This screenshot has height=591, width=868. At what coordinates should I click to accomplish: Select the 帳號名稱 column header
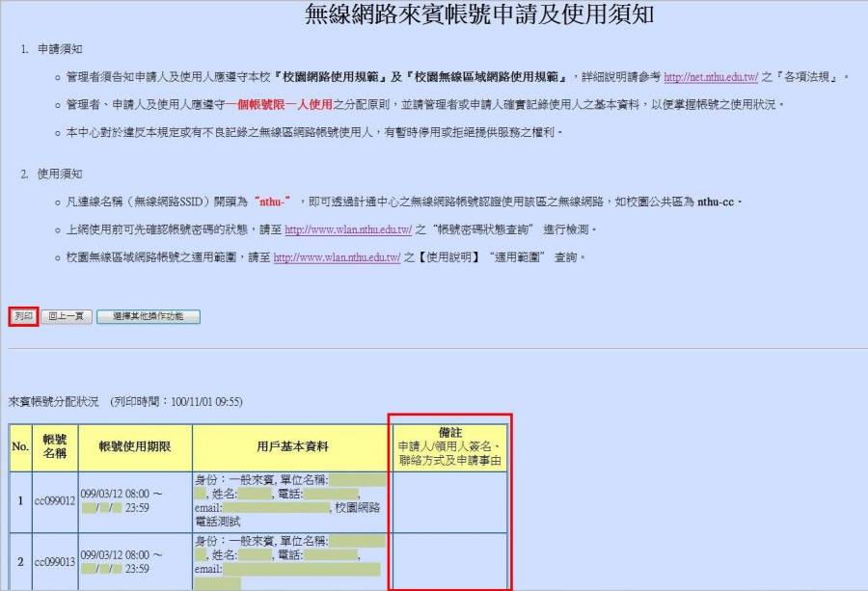54,446
